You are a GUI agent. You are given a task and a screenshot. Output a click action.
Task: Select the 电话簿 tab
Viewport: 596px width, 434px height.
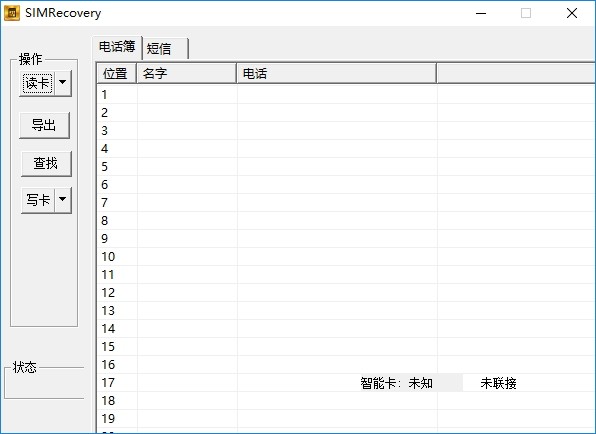(x=117, y=47)
